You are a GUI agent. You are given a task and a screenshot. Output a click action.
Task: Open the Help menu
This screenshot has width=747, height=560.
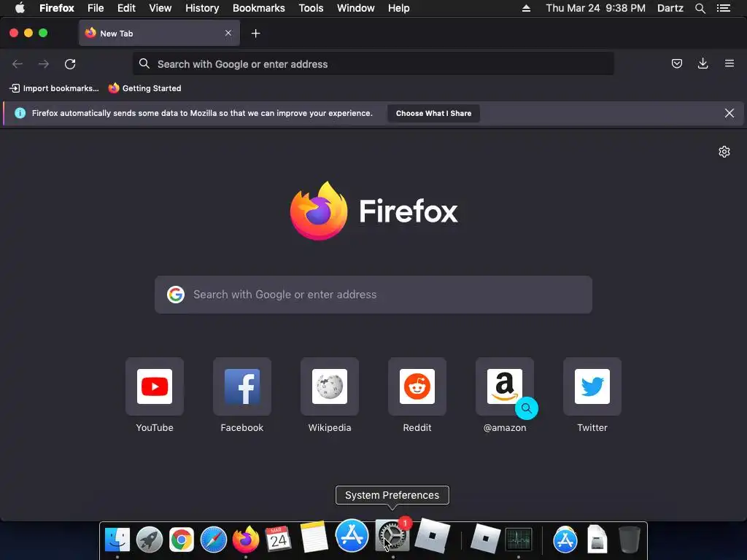point(399,8)
